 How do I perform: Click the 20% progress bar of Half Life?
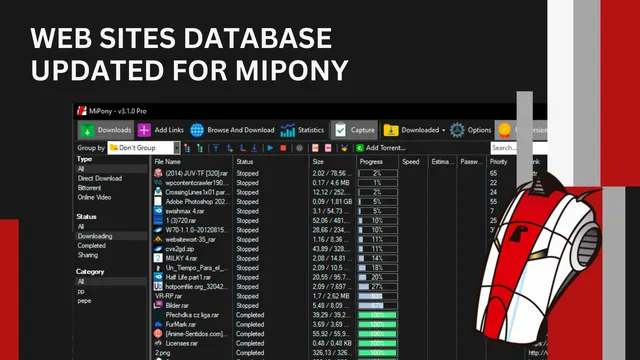pos(378,277)
